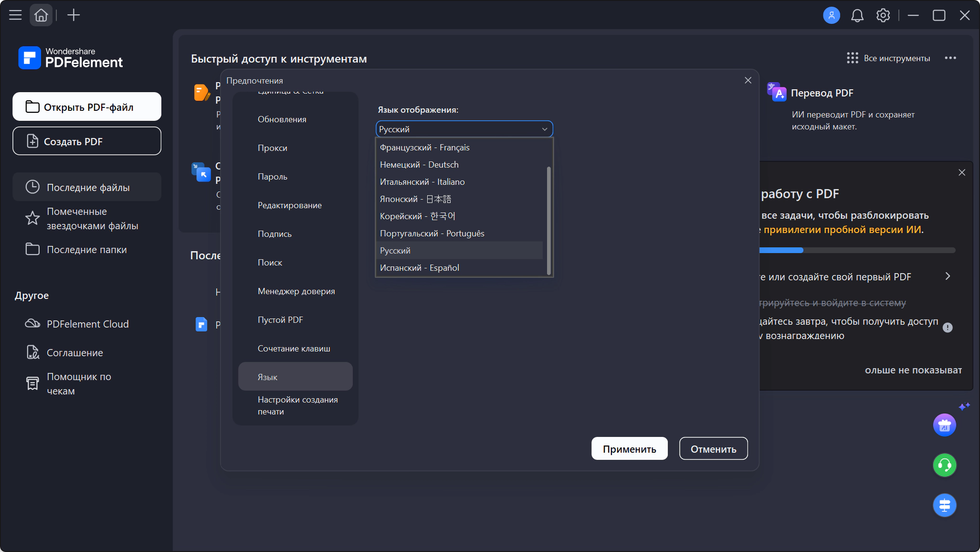Choose Корейский language option
Screen dimensions: 980x552
click(459, 216)
